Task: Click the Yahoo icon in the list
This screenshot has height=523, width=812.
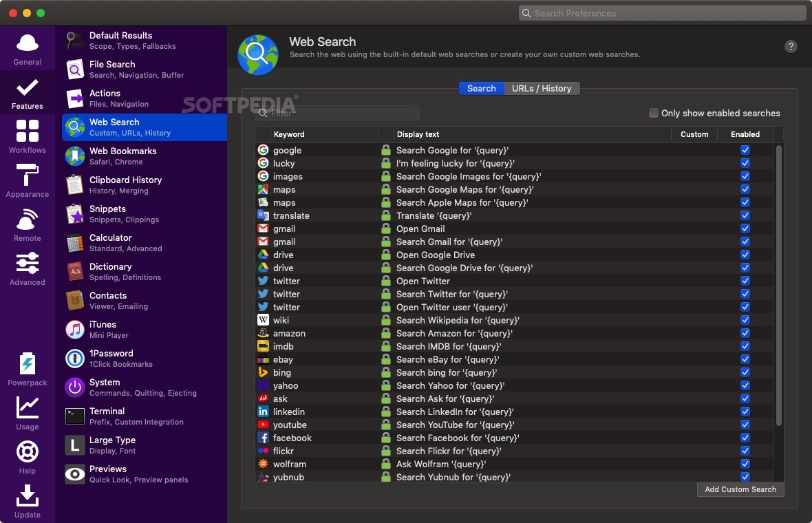Action: click(263, 385)
